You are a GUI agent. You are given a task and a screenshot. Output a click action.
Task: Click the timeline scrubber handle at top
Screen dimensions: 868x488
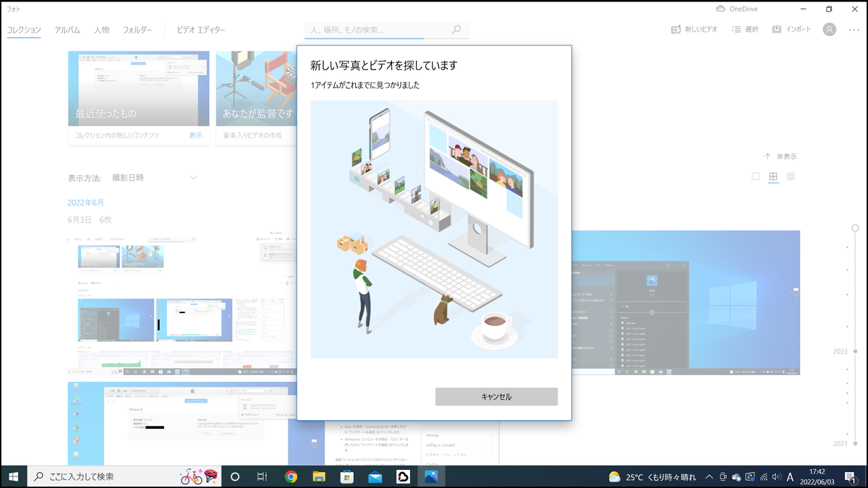pos(856,228)
